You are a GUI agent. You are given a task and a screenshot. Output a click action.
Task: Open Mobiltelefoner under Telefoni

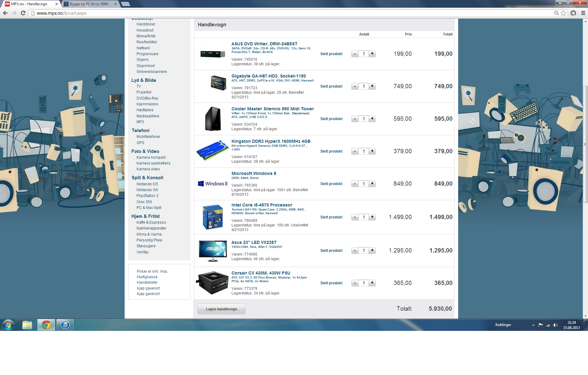tap(148, 137)
